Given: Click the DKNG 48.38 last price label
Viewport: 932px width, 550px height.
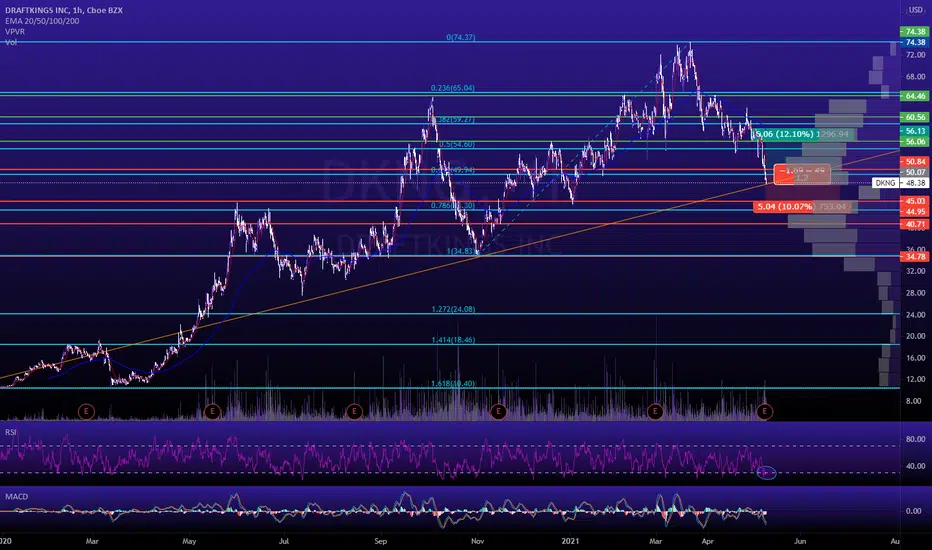Looking at the screenshot, I should tap(900, 183).
